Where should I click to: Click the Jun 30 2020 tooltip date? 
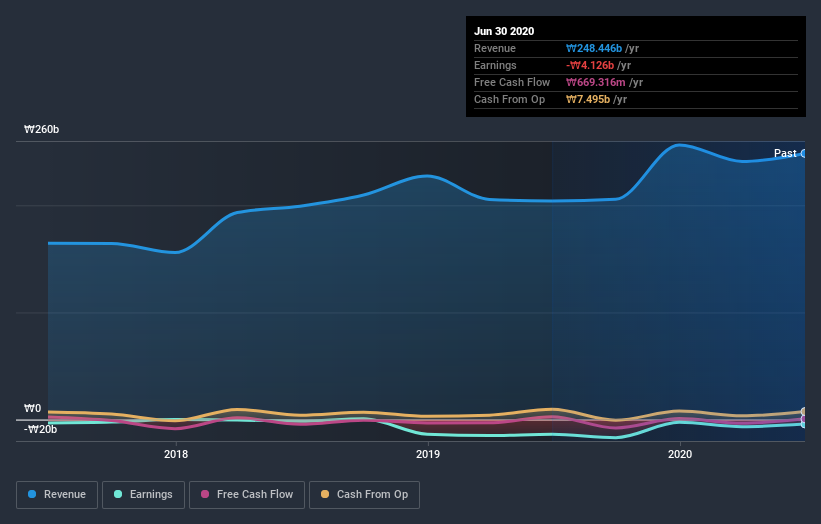click(504, 31)
